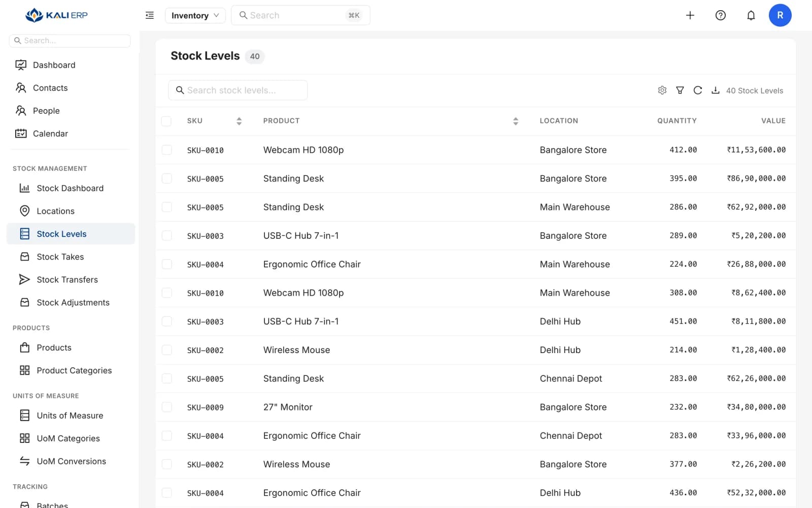Click the Stock Transfers arrow icon
The width and height of the screenshot is (812, 508).
[x=24, y=279]
